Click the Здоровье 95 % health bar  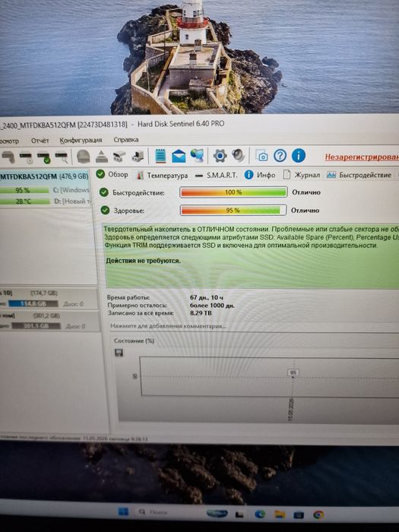click(233, 211)
